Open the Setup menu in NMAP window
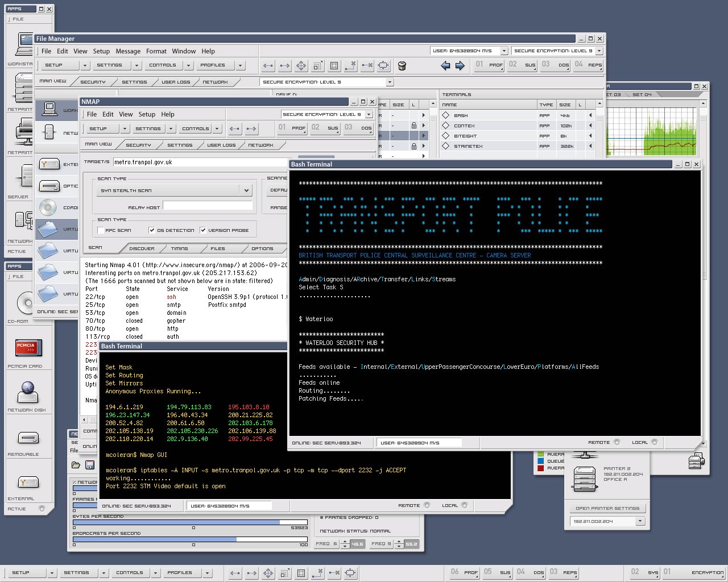 [x=147, y=114]
